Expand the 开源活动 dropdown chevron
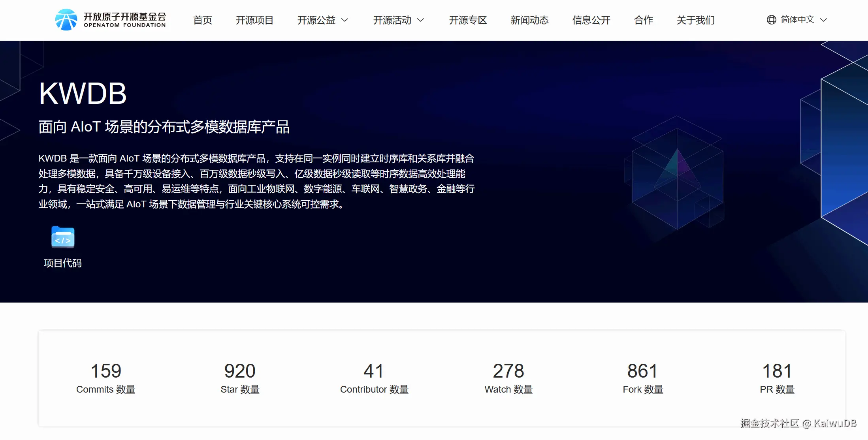This screenshot has height=440, width=868. 421,20
